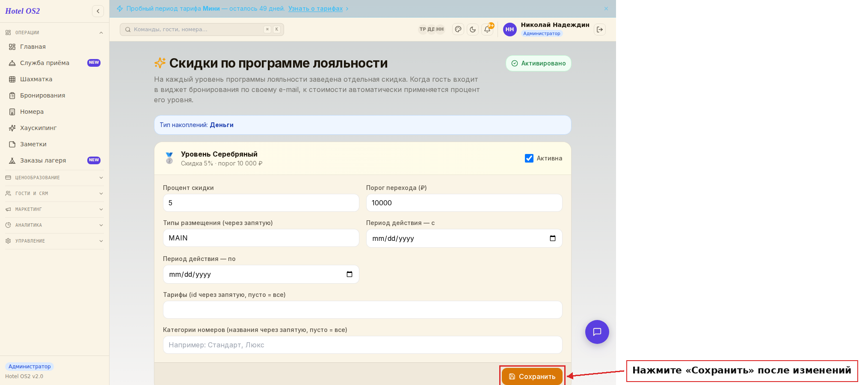The image size is (868, 385).
Task: Expand the Ценообразование group
Action: coord(54,178)
